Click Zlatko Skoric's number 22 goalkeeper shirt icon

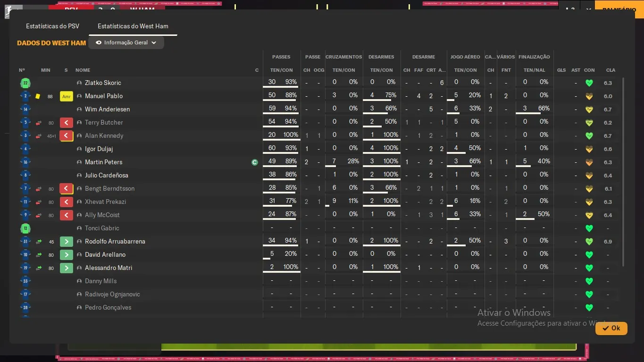pos(25,83)
